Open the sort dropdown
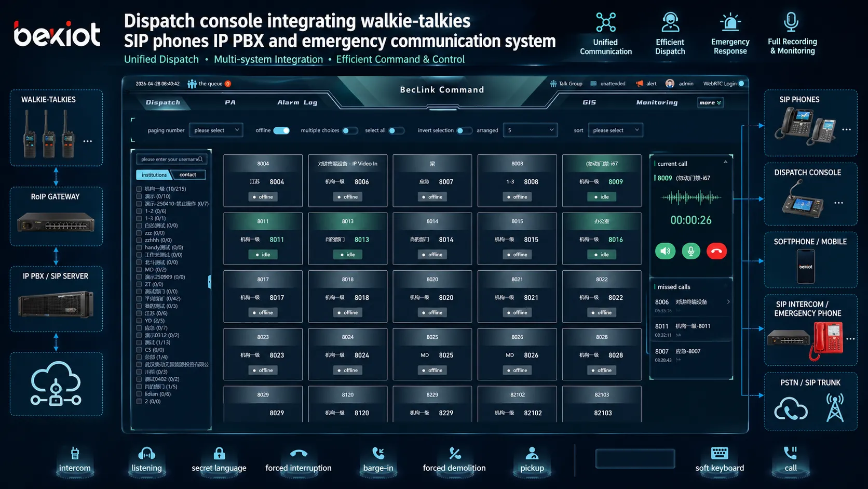 coord(616,130)
